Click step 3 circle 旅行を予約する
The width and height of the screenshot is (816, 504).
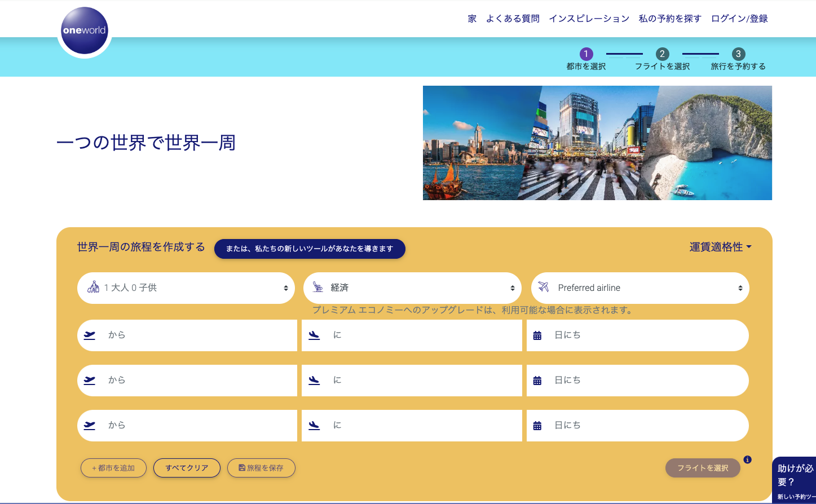[x=738, y=54]
